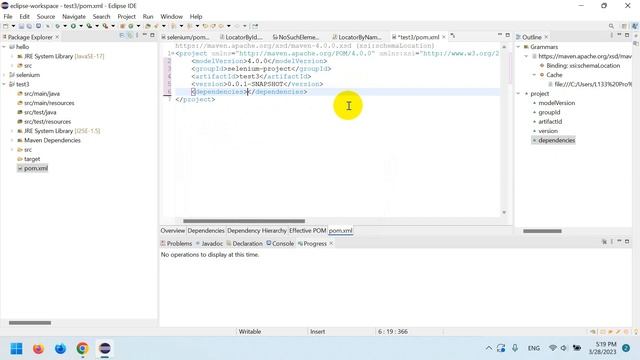This screenshot has width=640, height=360.
Task: Collapse the test3 project node
Action: [x=4, y=84]
